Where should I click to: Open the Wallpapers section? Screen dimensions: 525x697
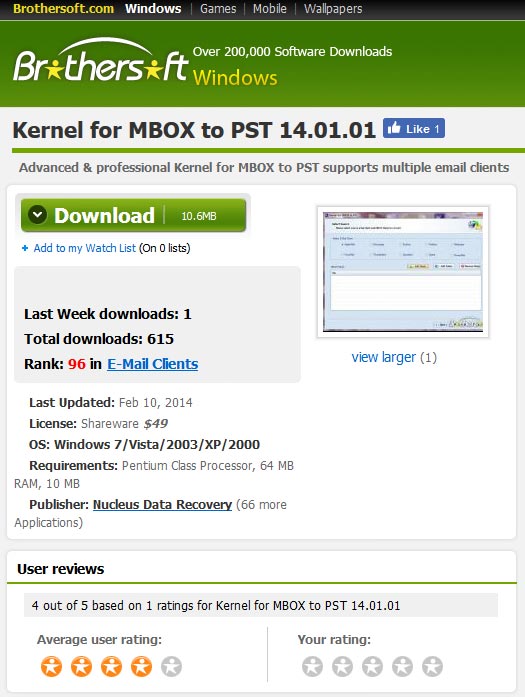click(x=333, y=8)
